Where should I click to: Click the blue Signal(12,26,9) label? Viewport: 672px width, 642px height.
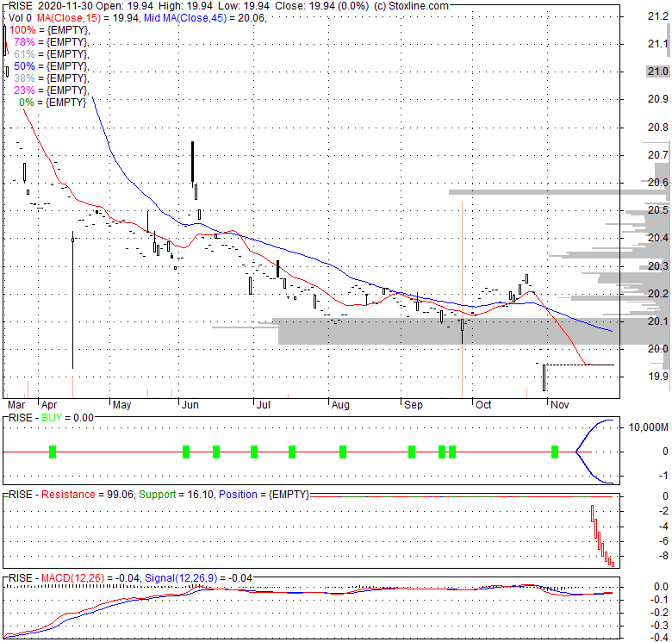[x=181, y=578]
